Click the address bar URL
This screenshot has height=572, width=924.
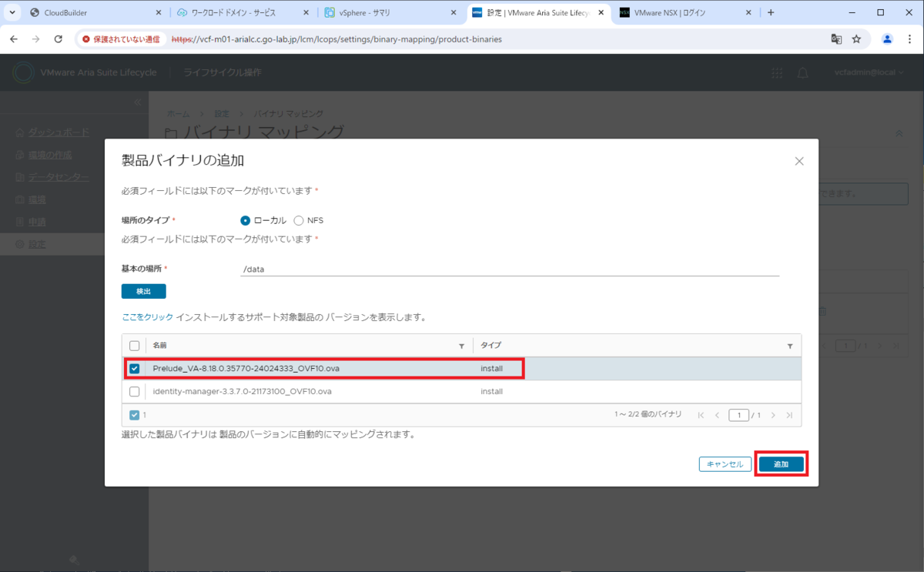tap(336, 39)
